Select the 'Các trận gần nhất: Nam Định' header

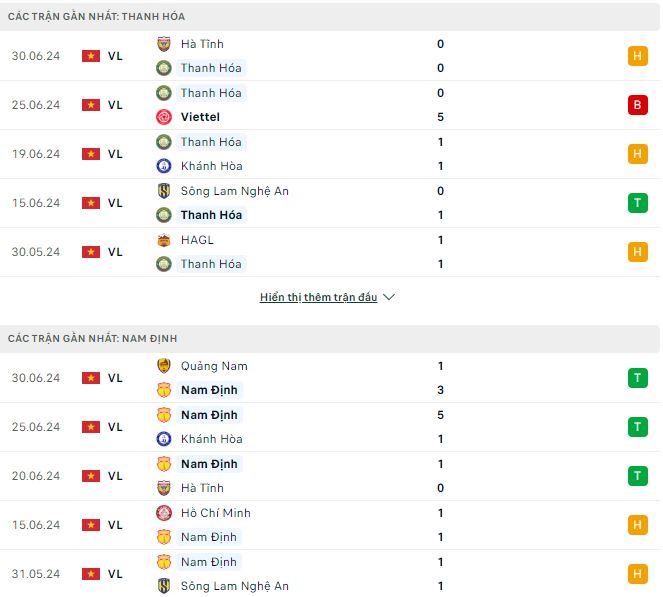[330, 339]
